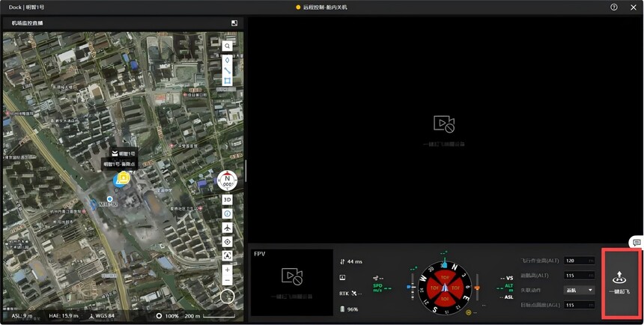Select the line drawing tool on map
644x325 pixels.
pos(227,70)
